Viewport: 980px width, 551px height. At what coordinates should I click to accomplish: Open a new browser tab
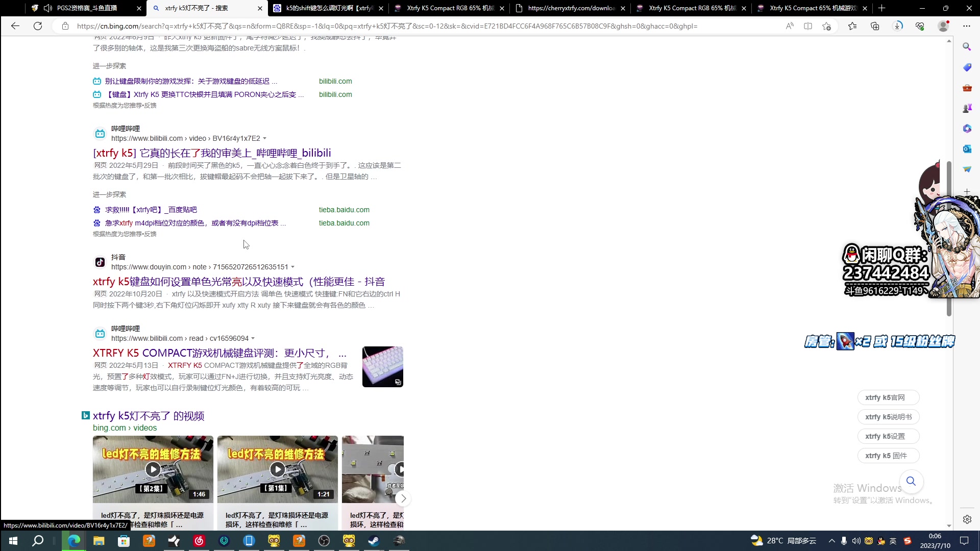click(x=881, y=8)
